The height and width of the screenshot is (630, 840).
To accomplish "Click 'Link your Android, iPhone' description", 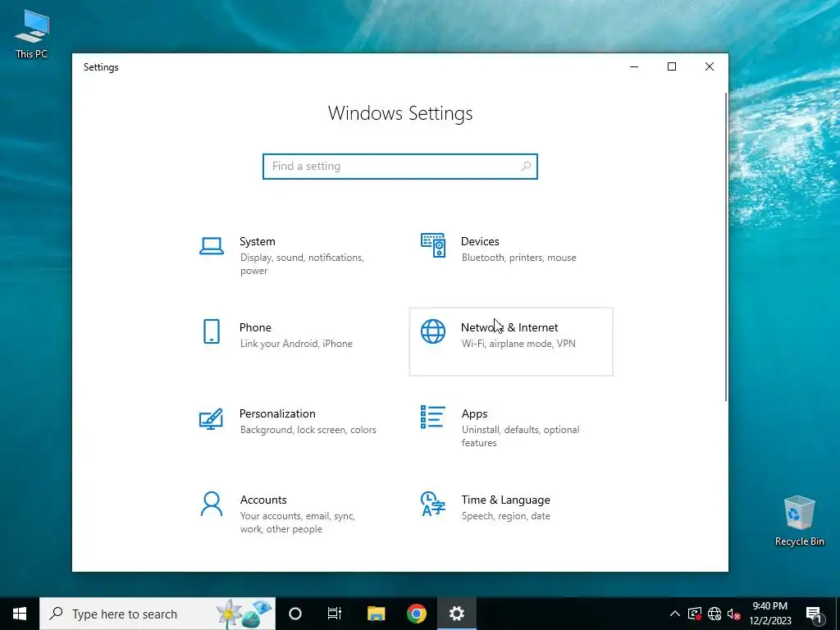I will coord(296,344).
